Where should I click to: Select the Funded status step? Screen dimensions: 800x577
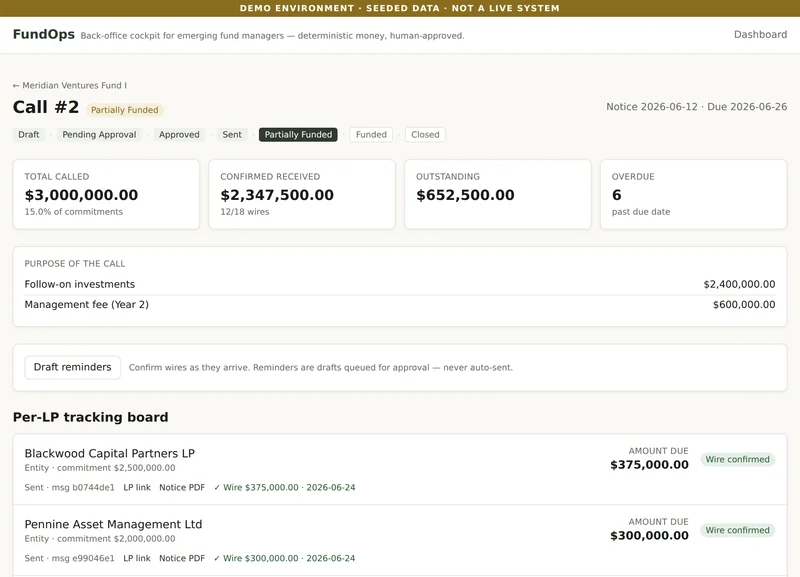[371, 135]
